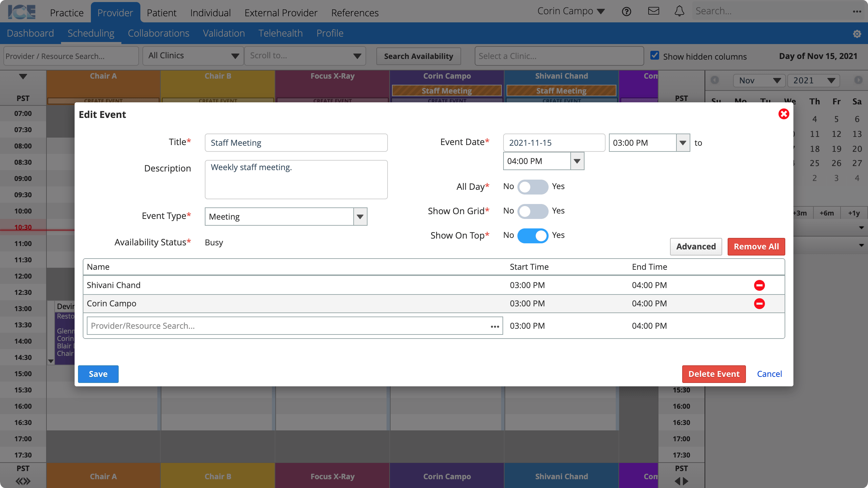Open the Validation subtab
Viewport: 868px width, 488px height.
(224, 33)
